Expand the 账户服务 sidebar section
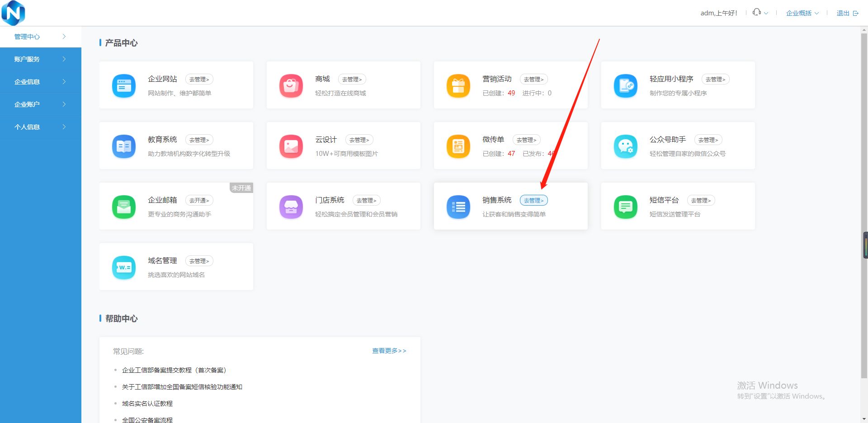The image size is (868, 423). tap(27, 59)
